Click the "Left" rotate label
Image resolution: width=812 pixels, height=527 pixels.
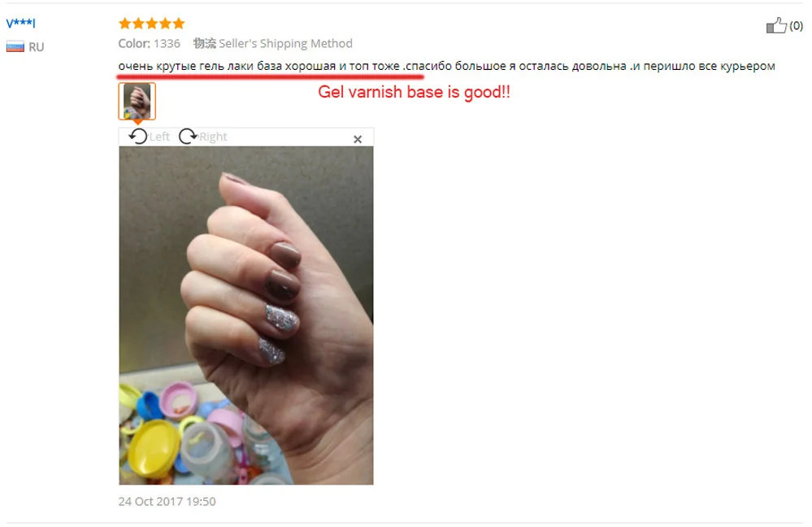159,137
